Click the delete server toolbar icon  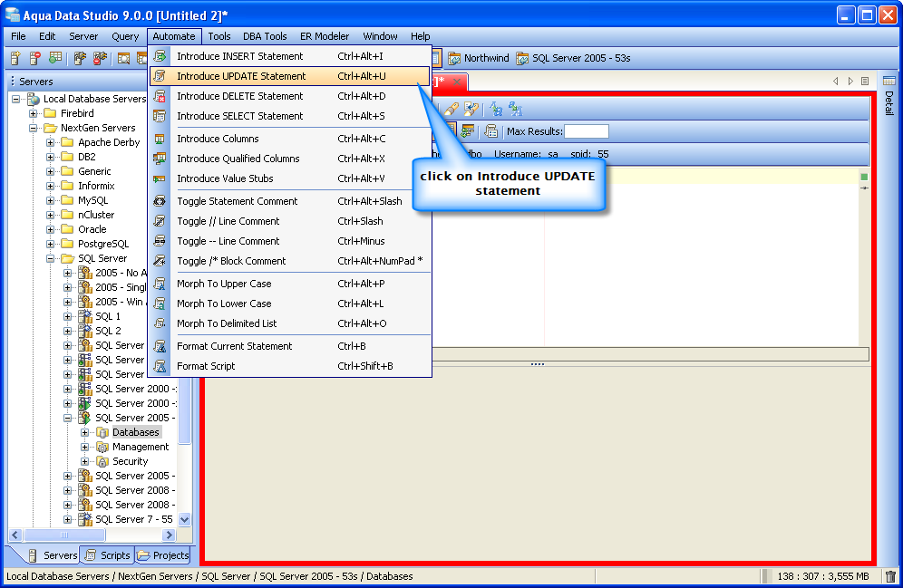click(x=35, y=58)
